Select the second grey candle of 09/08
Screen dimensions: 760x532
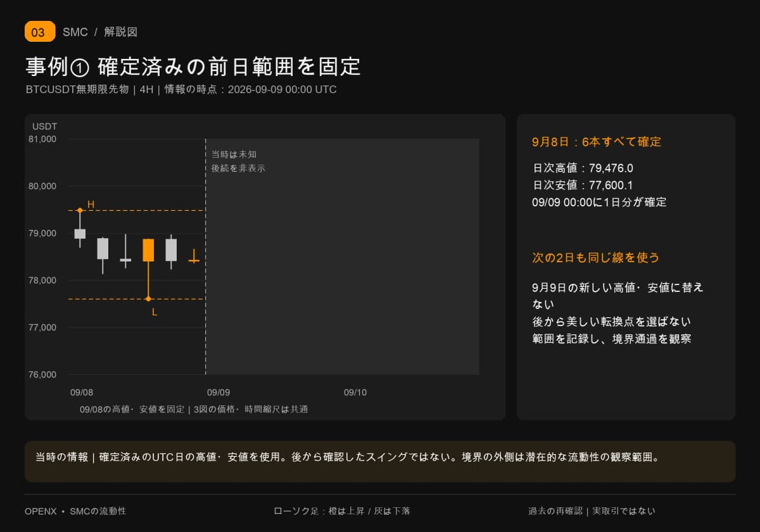coord(103,255)
